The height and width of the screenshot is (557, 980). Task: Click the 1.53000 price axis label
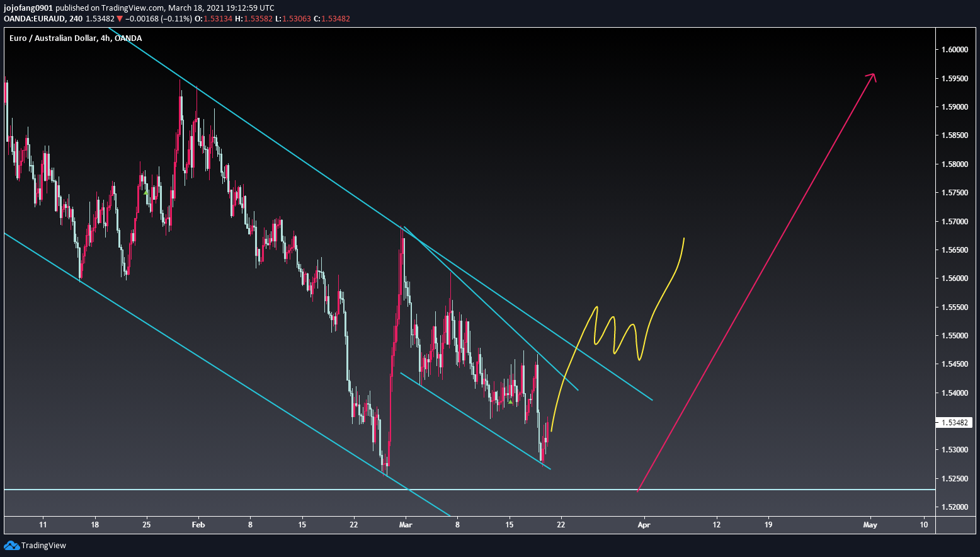[x=955, y=450]
